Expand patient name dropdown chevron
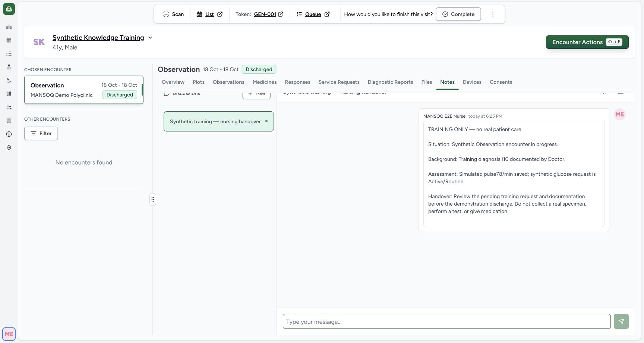The width and height of the screenshot is (644, 343). (x=150, y=38)
